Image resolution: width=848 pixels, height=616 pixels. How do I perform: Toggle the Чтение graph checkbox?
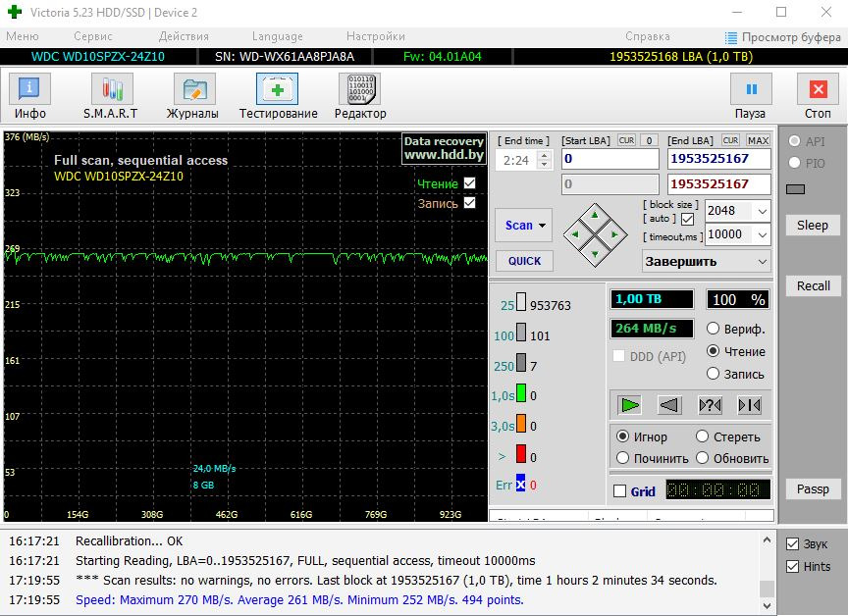469,183
